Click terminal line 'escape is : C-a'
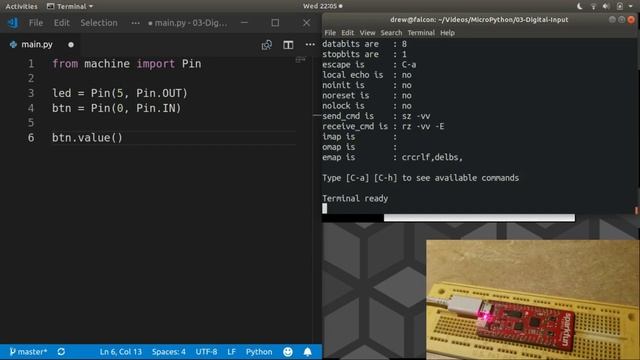640x360 pixels. (x=369, y=64)
